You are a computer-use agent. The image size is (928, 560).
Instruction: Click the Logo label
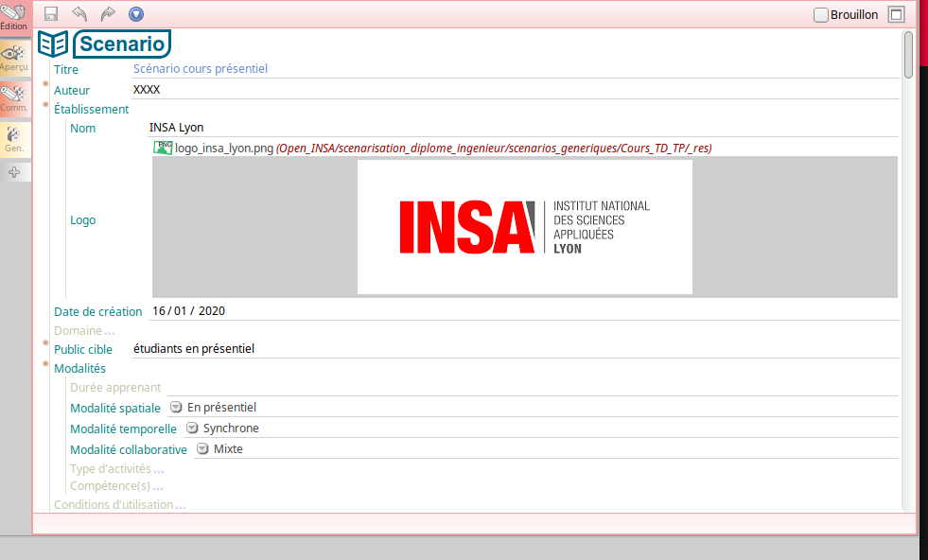pyautogui.click(x=83, y=220)
